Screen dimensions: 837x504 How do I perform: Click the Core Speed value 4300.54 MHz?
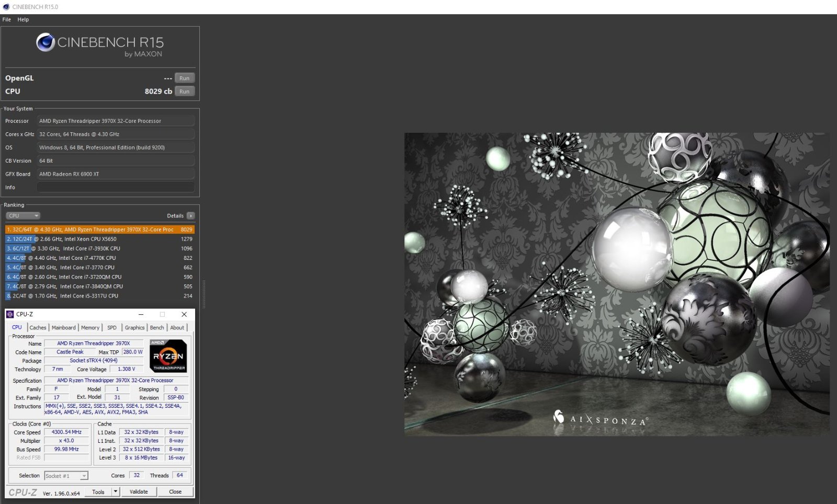coord(66,432)
